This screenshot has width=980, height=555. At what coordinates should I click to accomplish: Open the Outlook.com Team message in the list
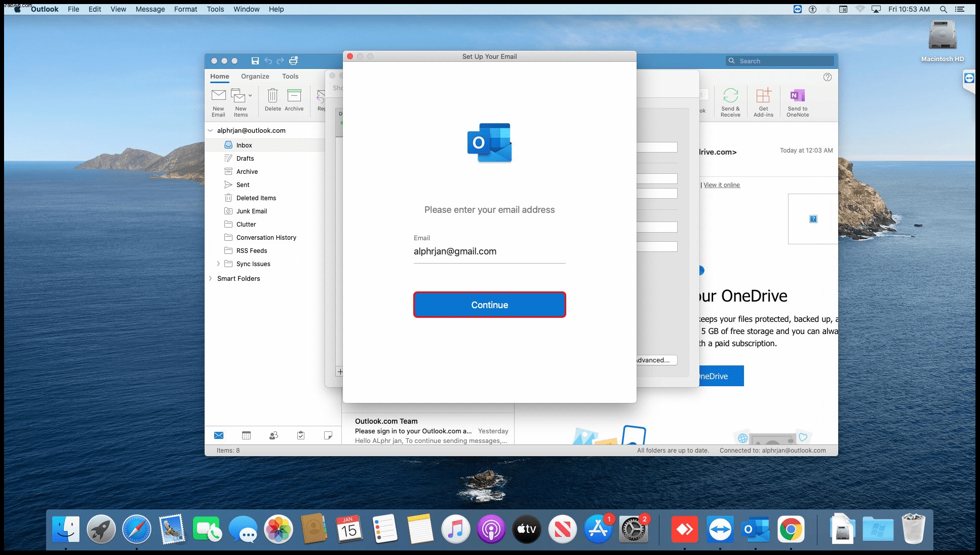tap(428, 430)
